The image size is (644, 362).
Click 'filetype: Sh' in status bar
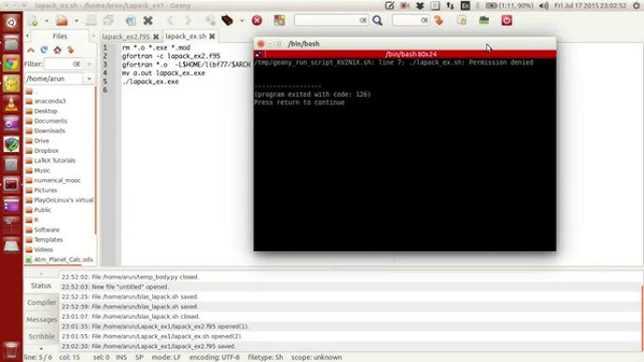[265, 357]
